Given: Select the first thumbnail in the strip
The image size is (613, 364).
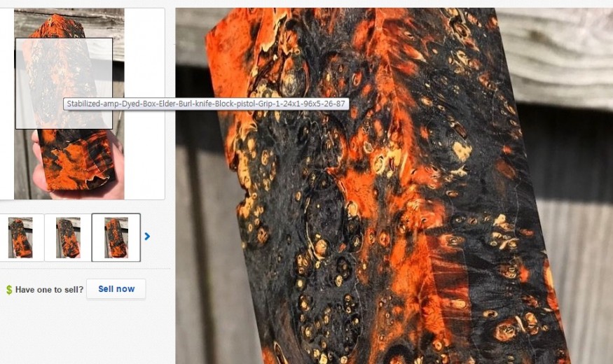Looking at the screenshot, I should point(20,237).
